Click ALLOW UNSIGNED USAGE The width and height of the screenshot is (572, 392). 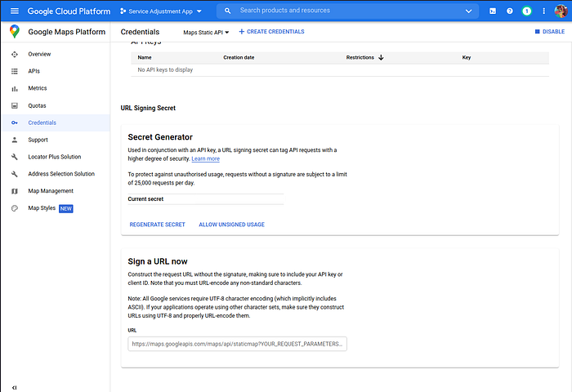pos(231,225)
